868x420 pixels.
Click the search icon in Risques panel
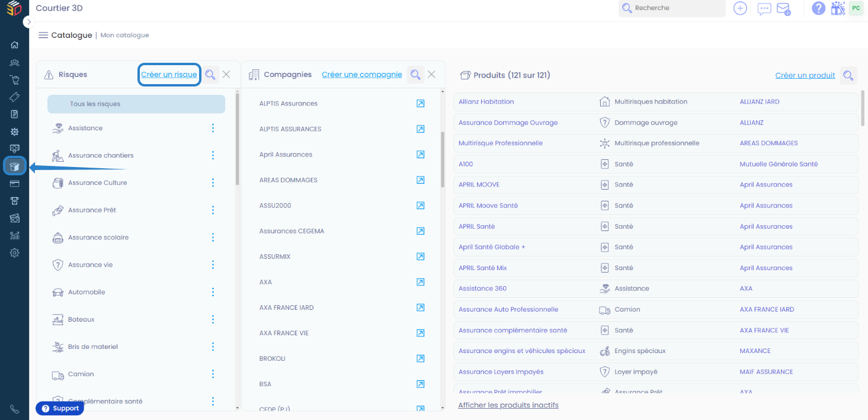[210, 75]
